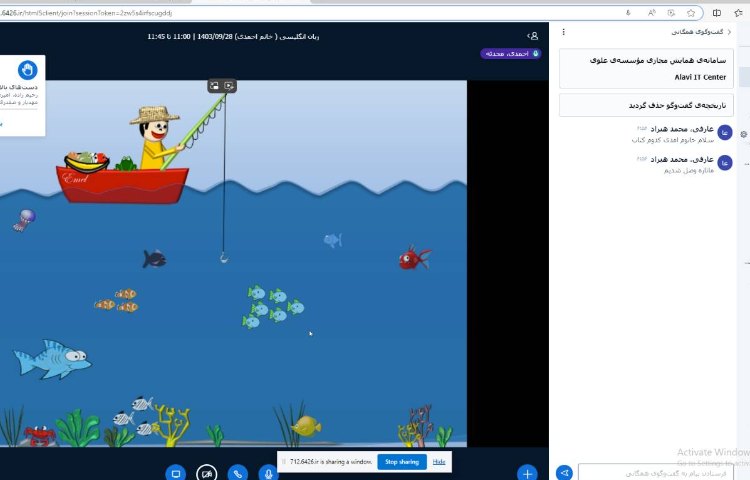Mute the microphone

[268, 472]
